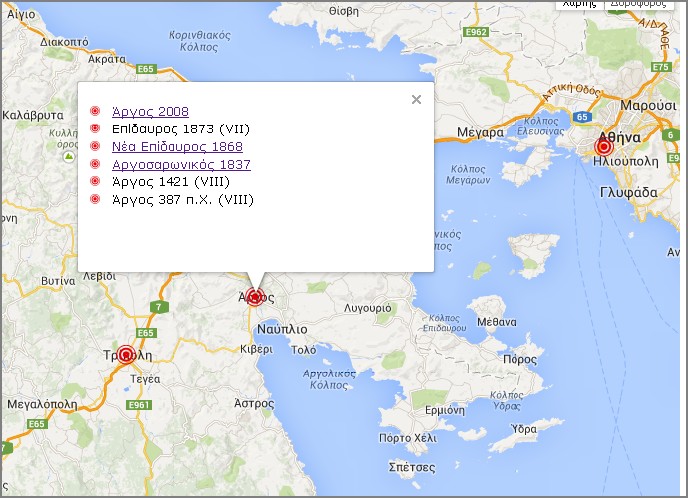
Task: Click bullet icon beside Αργοσαρωνικός 1837
Action: pos(95,164)
